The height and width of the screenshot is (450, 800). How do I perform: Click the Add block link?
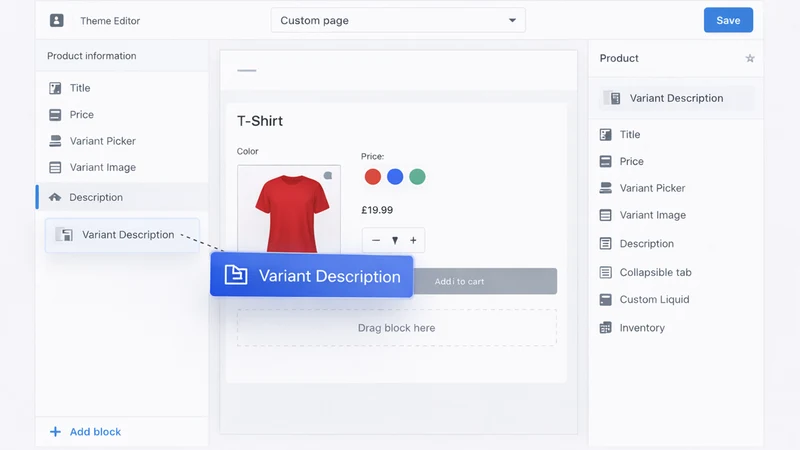(95, 432)
